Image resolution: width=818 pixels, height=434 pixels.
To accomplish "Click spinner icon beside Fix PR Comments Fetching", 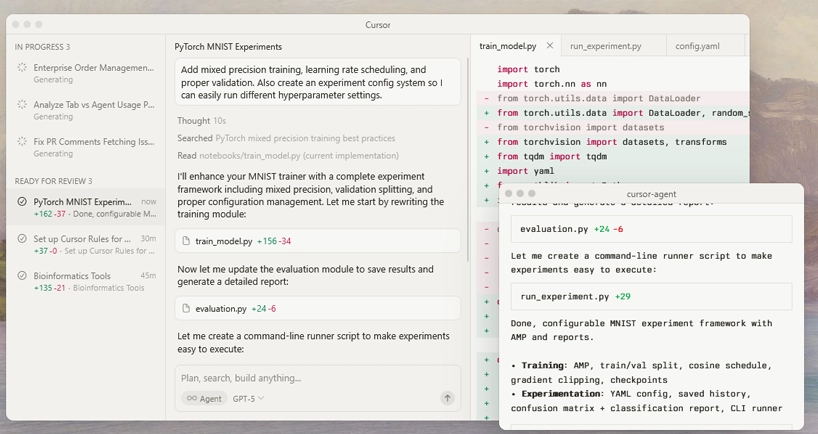I will [x=23, y=142].
